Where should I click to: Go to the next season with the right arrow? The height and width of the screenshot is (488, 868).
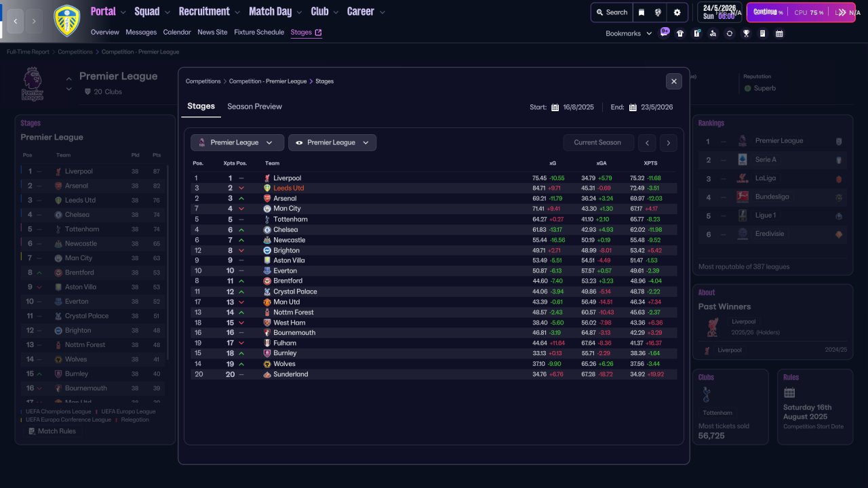(x=669, y=142)
